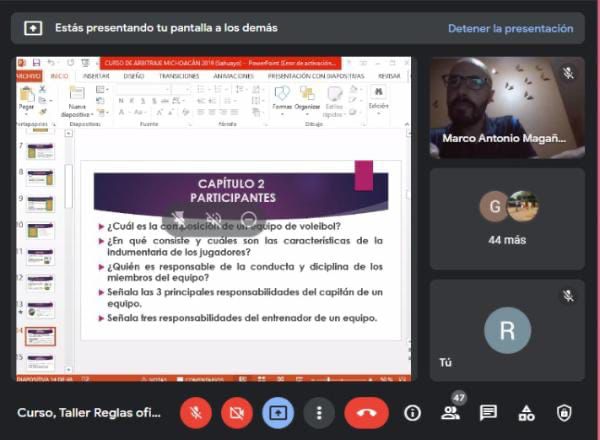Open the chat with everyone panel
The image size is (600, 440).
(x=488, y=412)
